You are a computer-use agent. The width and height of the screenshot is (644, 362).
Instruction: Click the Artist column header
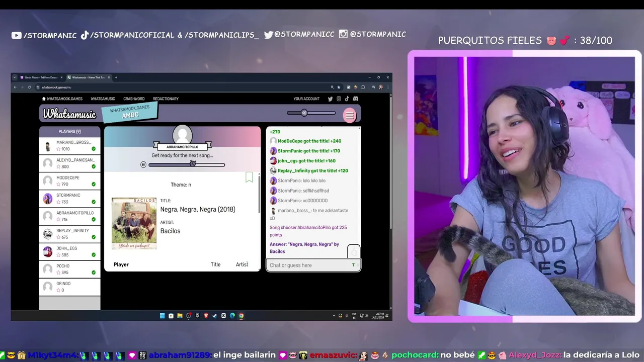pyautogui.click(x=242, y=264)
